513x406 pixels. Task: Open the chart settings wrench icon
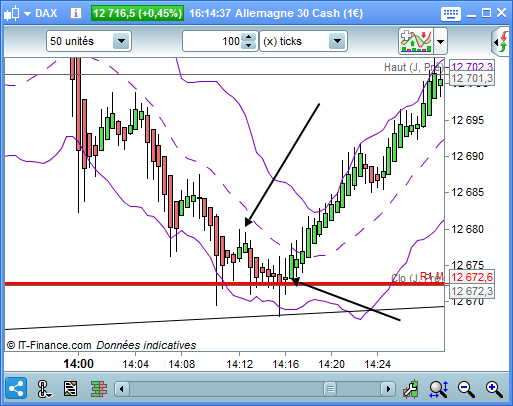click(x=411, y=389)
